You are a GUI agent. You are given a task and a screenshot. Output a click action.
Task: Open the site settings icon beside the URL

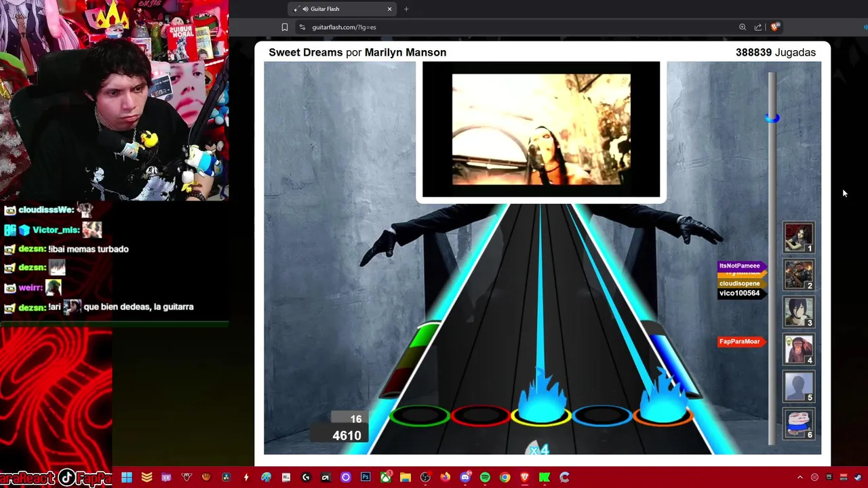pyautogui.click(x=302, y=27)
